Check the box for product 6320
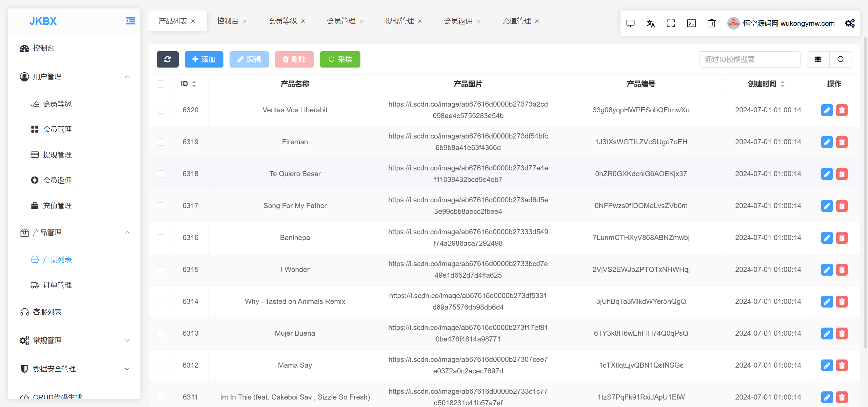This screenshot has width=868, height=407. 161,110
